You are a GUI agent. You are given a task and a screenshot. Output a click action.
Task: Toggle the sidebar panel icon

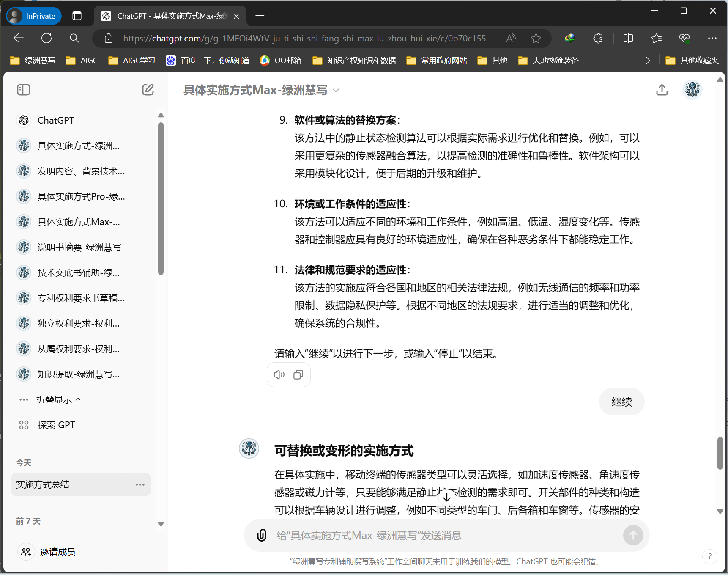point(24,90)
